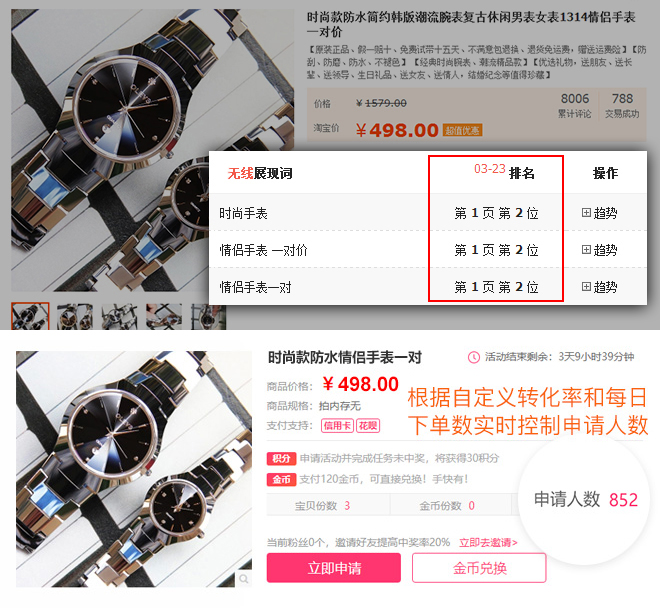Select the third watch thumbnail

(120, 316)
